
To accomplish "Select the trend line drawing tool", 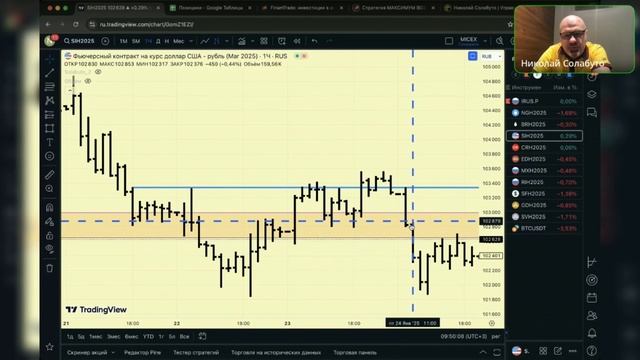I will coord(50,73).
